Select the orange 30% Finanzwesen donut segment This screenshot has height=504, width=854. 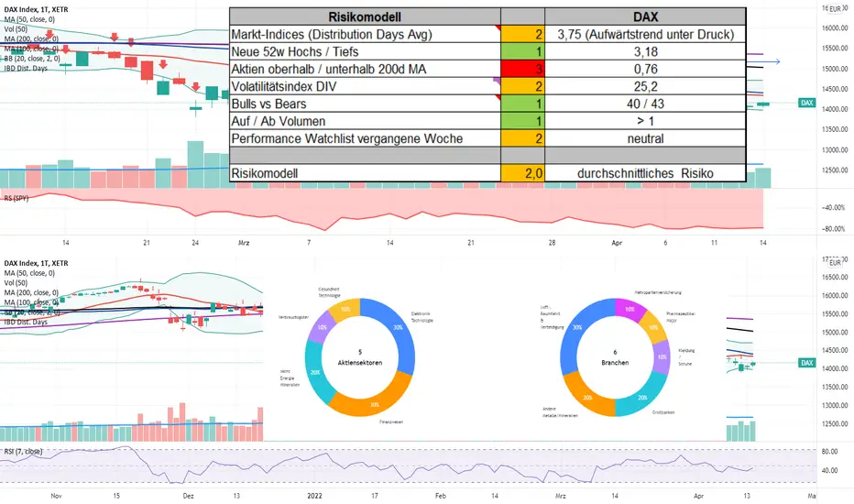pyautogui.click(x=370, y=398)
